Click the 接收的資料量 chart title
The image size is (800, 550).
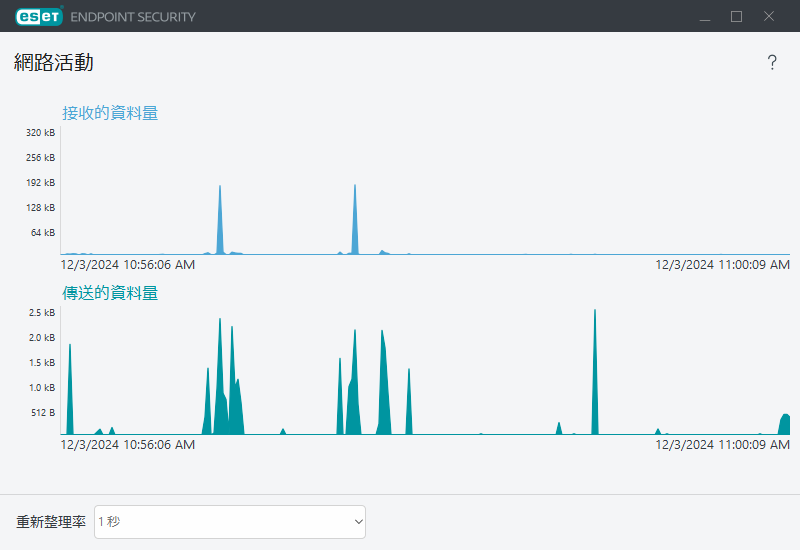(x=110, y=113)
